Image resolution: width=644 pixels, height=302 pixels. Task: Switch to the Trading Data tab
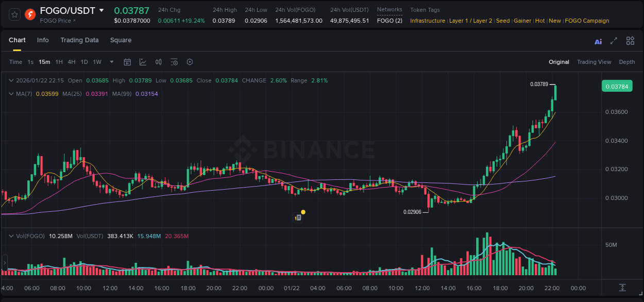coord(79,40)
